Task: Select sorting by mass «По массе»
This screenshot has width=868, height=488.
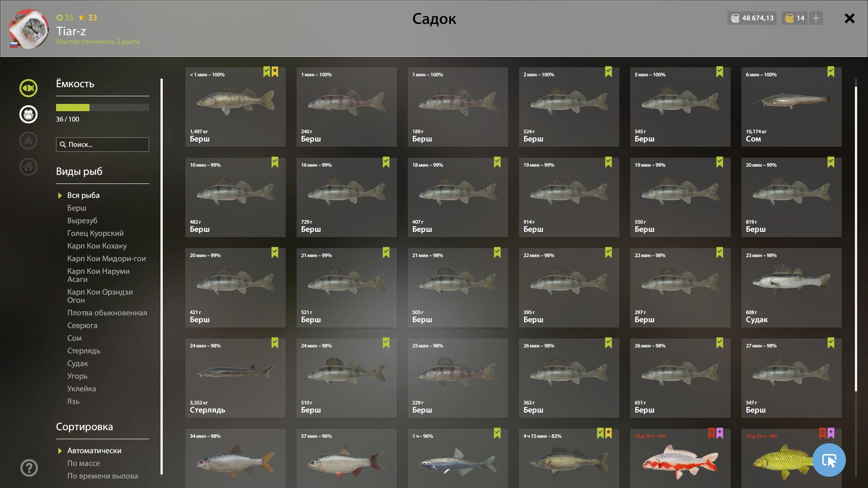Action: click(x=84, y=463)
